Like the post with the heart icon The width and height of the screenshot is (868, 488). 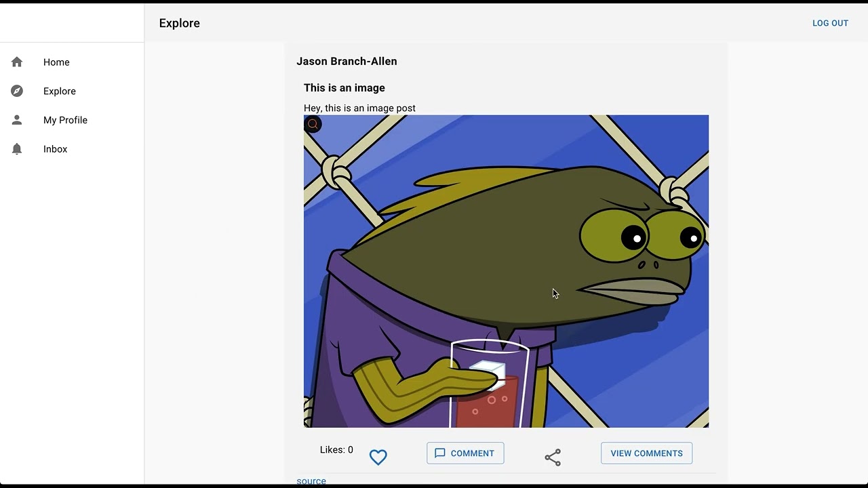[x=378, y=457]
